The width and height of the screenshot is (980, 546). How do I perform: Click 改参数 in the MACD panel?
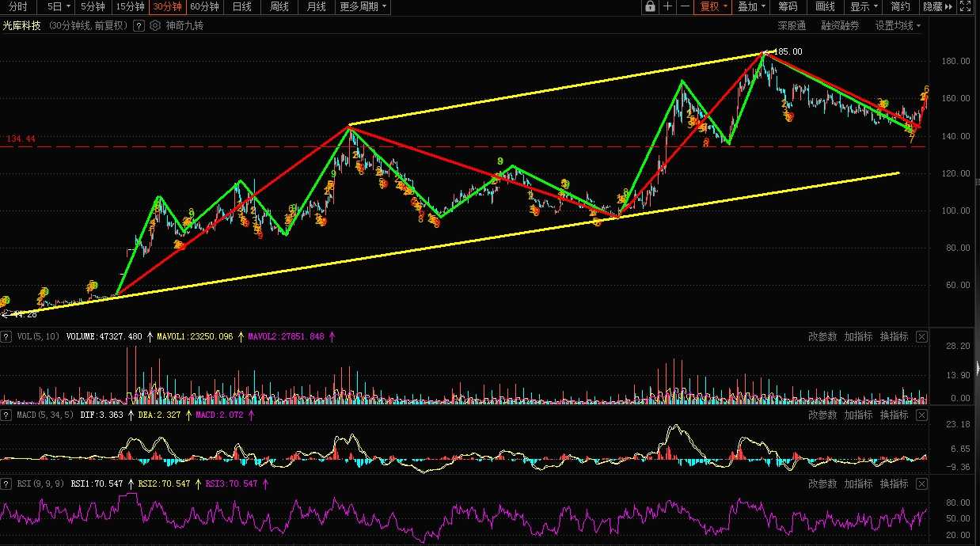click(x=822, y=415)
